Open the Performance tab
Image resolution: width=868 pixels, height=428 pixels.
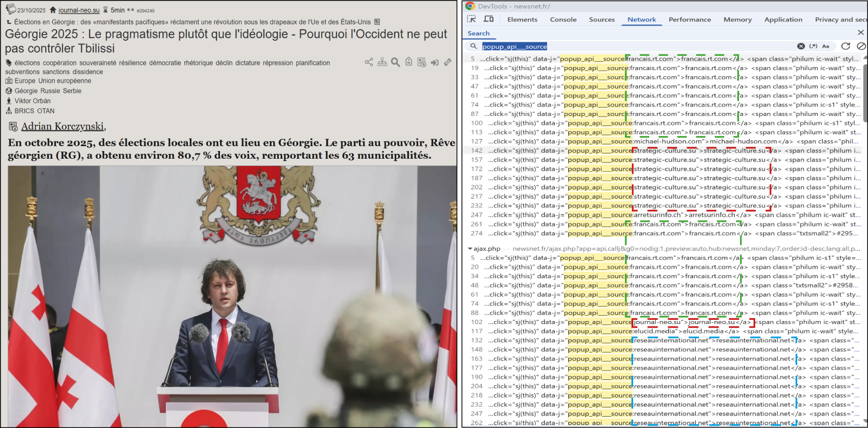click(690, 20)
